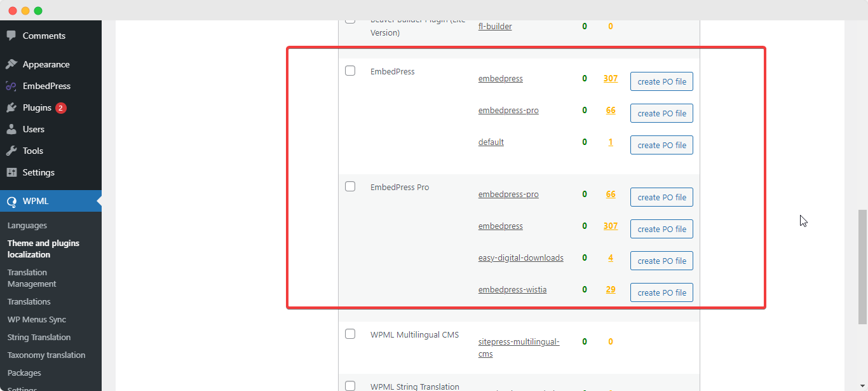The width and height of the screenshot is (868, 391).
Task: Tick the EmbedPress plugin checkbox
Action: coord(350,71)
